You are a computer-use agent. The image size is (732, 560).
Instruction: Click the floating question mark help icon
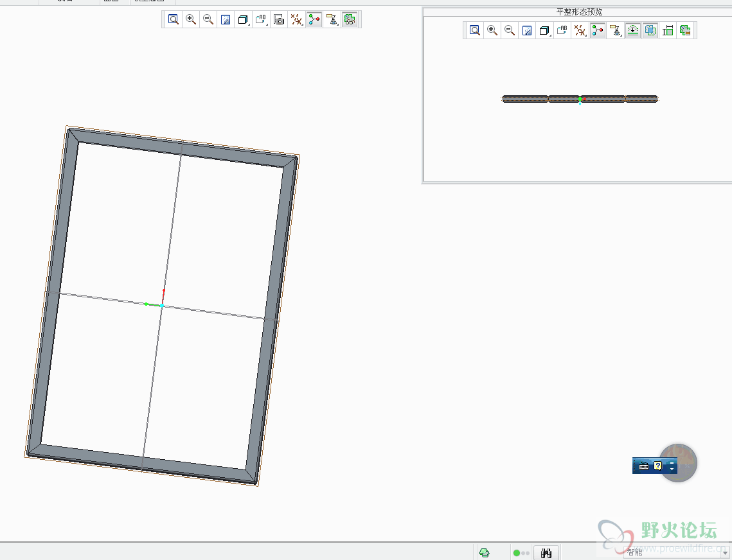coord(658,466)
